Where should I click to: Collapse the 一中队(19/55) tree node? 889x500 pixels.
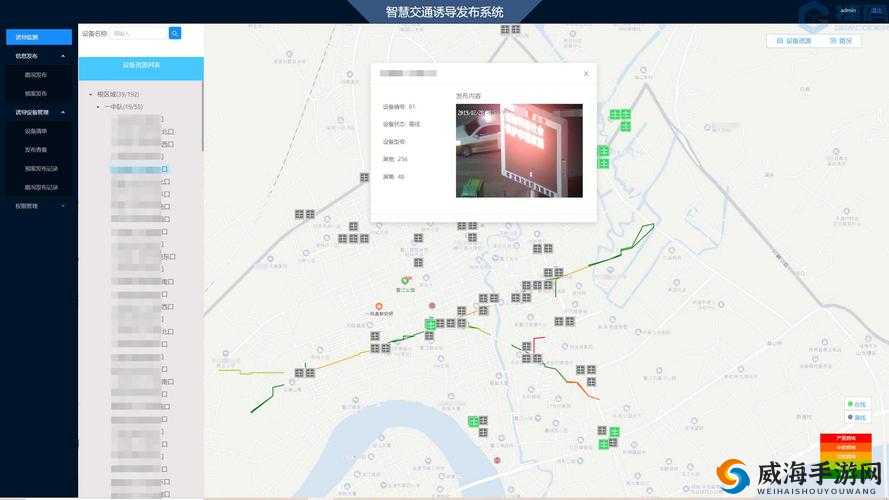(98, 107)
